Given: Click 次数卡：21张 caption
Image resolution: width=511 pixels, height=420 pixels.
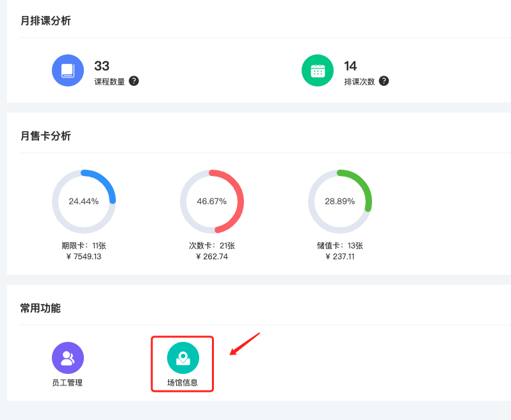Looking at the screenshot, I should pyautogui.click(x=212, y=246).
